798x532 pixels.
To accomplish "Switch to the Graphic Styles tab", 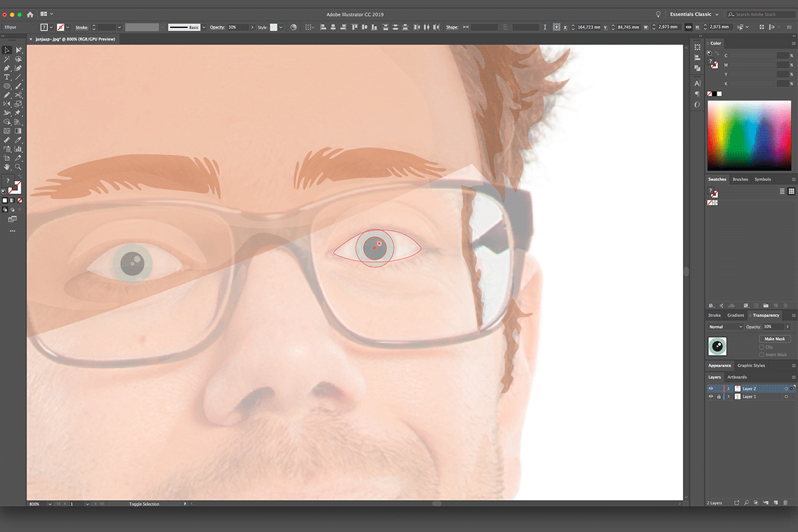I will click(x=751, y=365).
